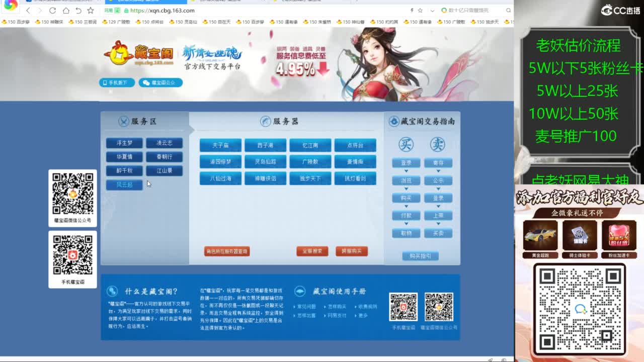Open the back-history chevron next to back button
Viewport: 644px width, 362px height.
coord(39,11)
